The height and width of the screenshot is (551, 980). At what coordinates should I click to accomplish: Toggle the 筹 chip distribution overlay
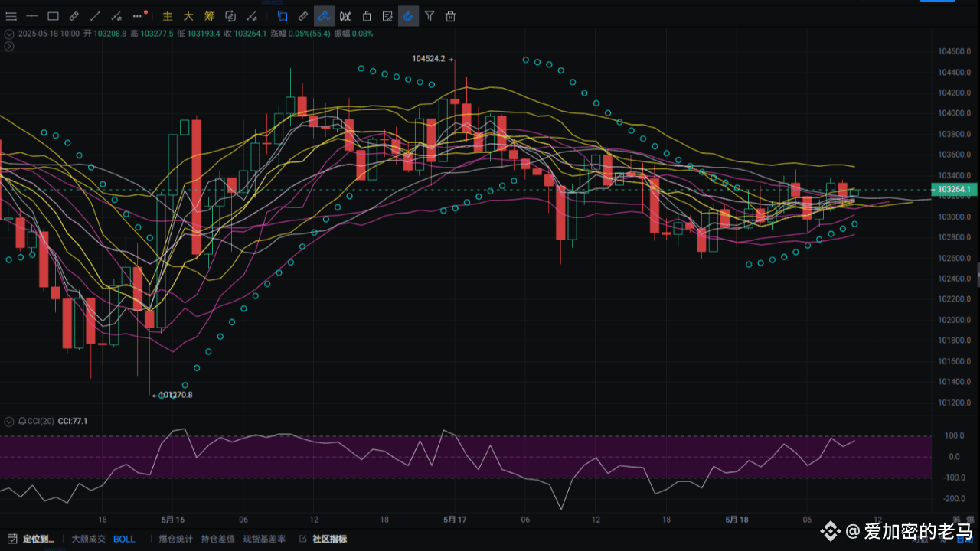(208, 15)
